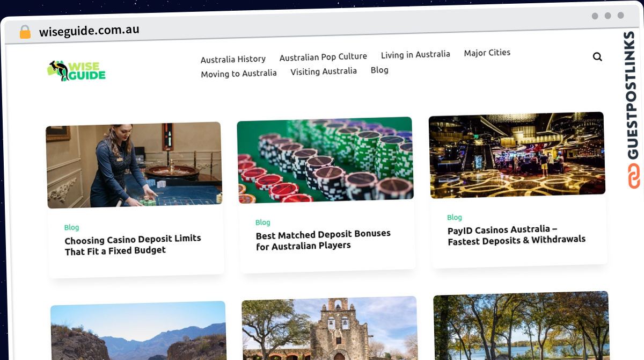Open article Choosing Casino Deposit Limits
The image size is (644, 360).
click(133, 244)
